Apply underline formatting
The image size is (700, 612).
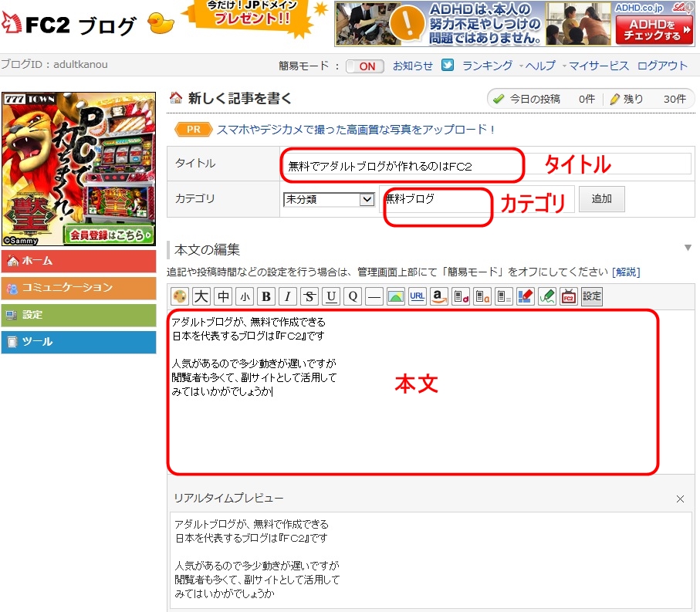click(331, 296)
